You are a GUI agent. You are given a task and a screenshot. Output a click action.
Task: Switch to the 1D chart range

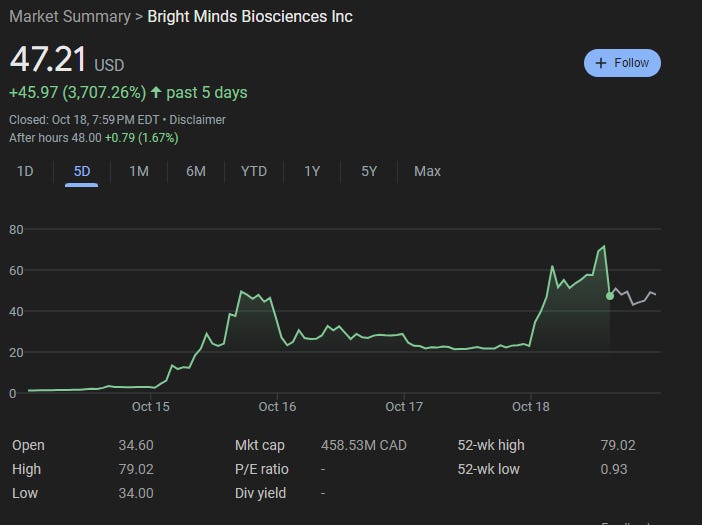(x=25, y=171)
